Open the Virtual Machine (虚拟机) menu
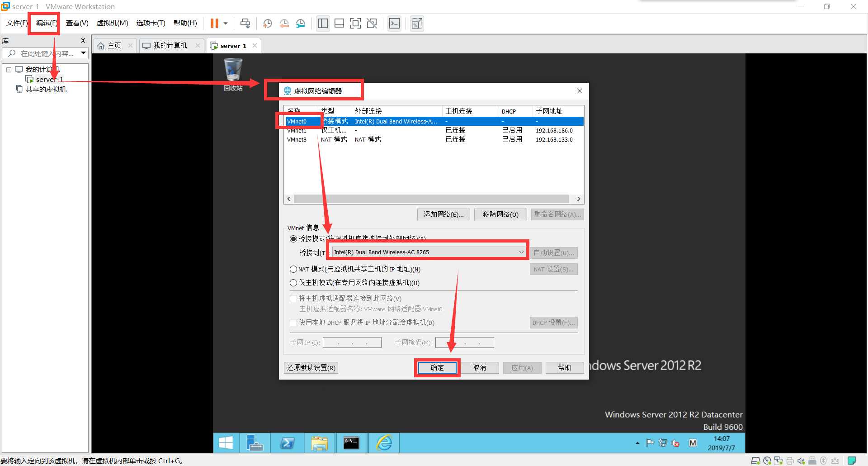 pos(112,23)
